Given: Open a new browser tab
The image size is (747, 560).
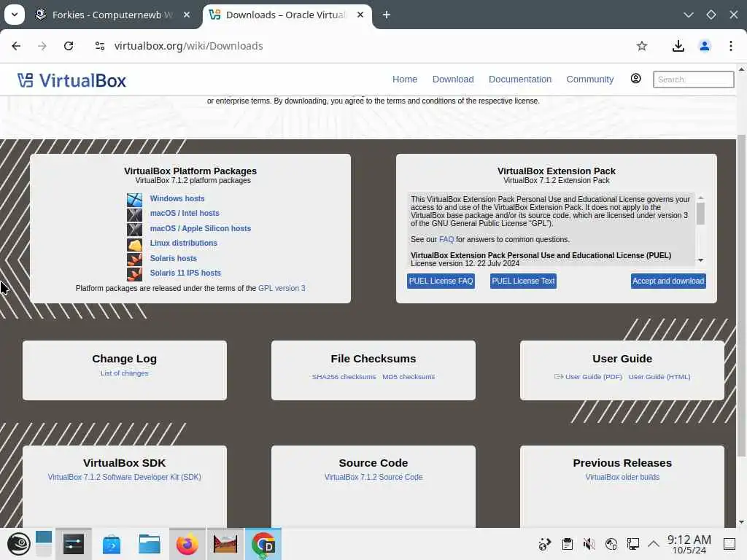Looking at the screenshot, I should tap(387, 15).
